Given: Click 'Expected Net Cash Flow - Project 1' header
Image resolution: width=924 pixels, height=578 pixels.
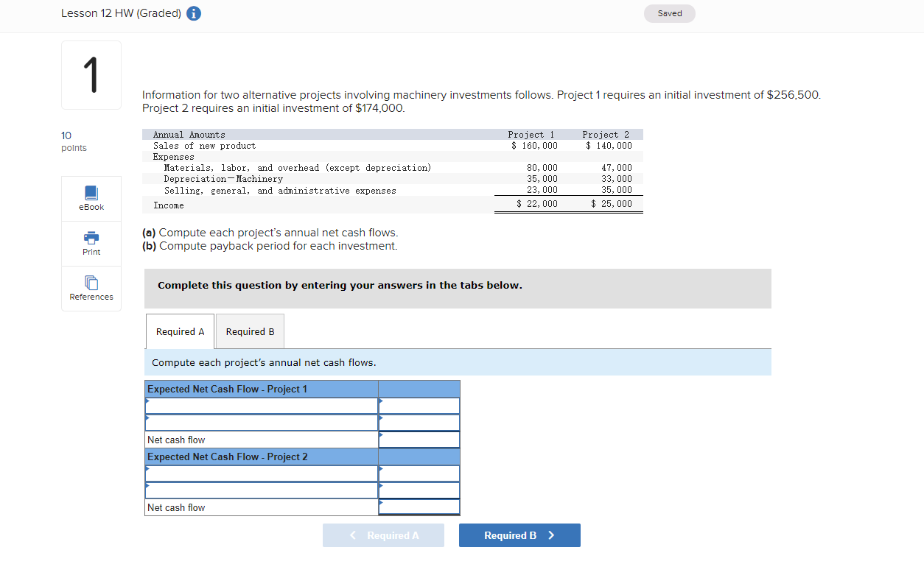Looking at the screenshot, I should [262, 389].
